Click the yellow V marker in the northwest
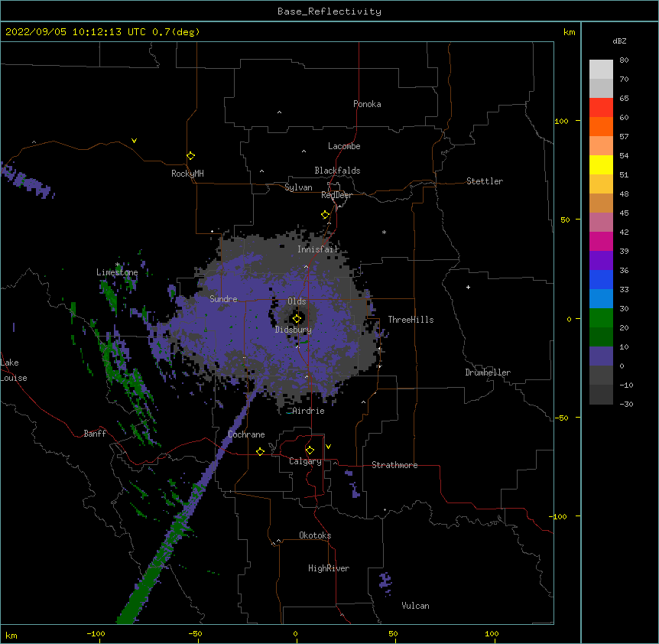The width and height of the screenshot is (659, 644). tap(134, 141)
